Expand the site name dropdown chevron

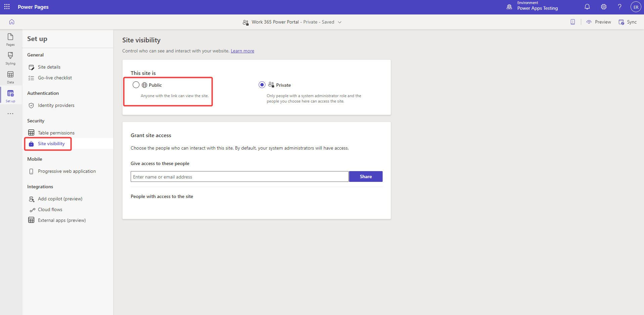coord(340,22)
